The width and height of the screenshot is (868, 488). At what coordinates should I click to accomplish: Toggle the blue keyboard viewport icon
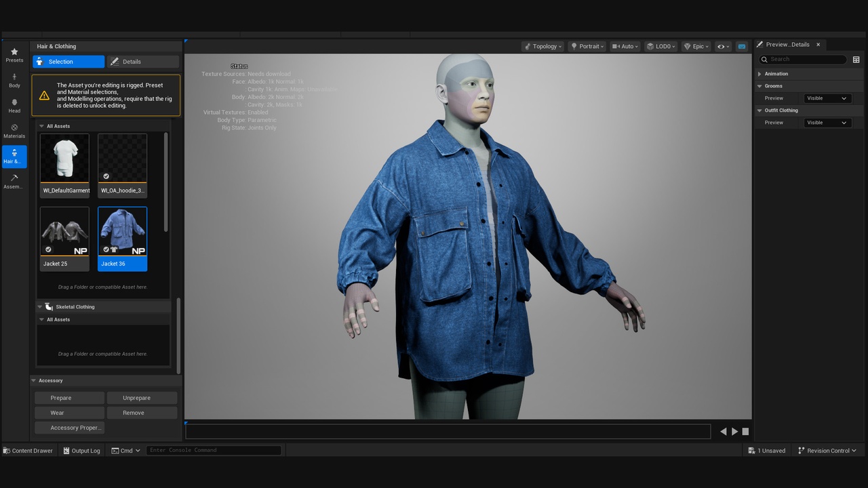click(x=742, y=46)
